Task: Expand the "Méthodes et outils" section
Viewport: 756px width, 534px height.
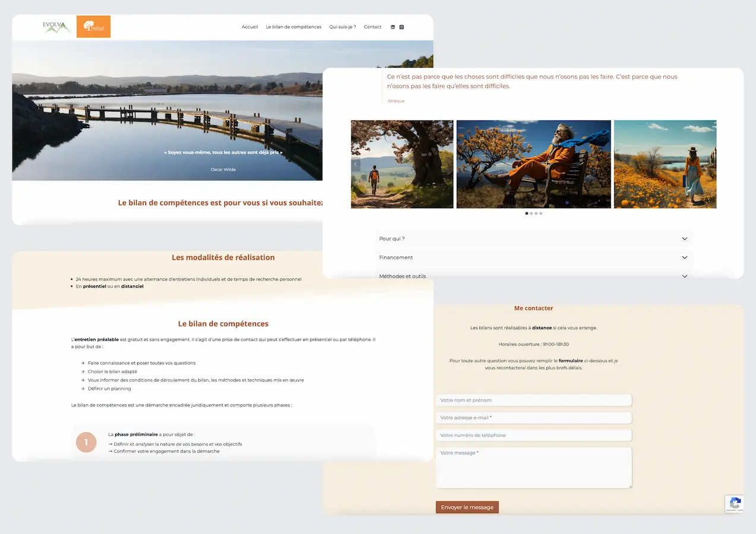Action: (x=403, y=276)
